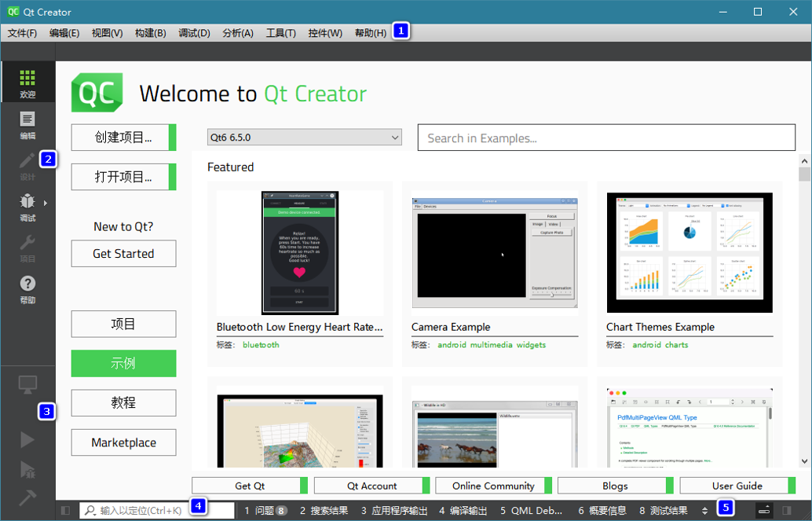Open the 控件(W) menu

coord(325,33)
